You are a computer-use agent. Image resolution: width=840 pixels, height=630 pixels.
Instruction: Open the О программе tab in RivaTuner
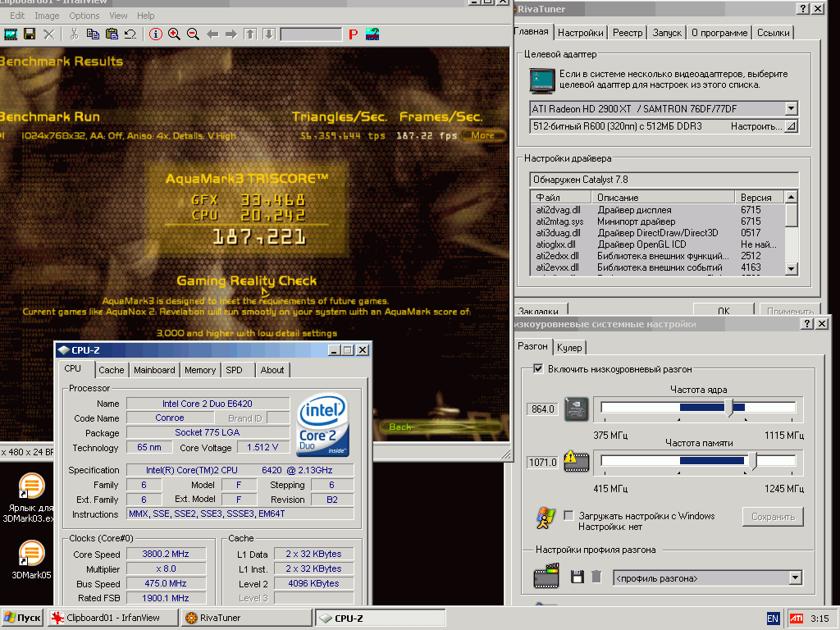pyautogui.click(x=719, y=33)
